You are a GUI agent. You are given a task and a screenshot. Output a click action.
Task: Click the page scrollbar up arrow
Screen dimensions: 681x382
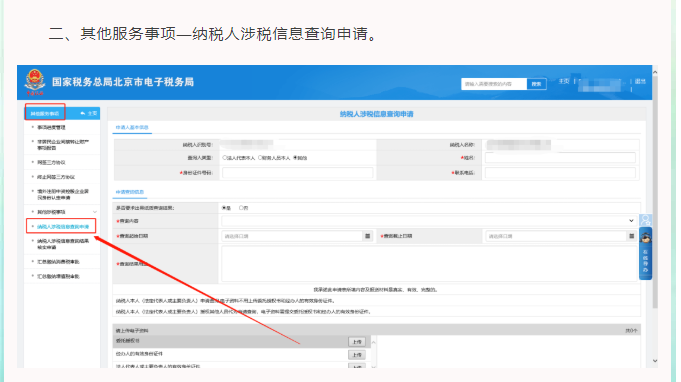(655, 72)
